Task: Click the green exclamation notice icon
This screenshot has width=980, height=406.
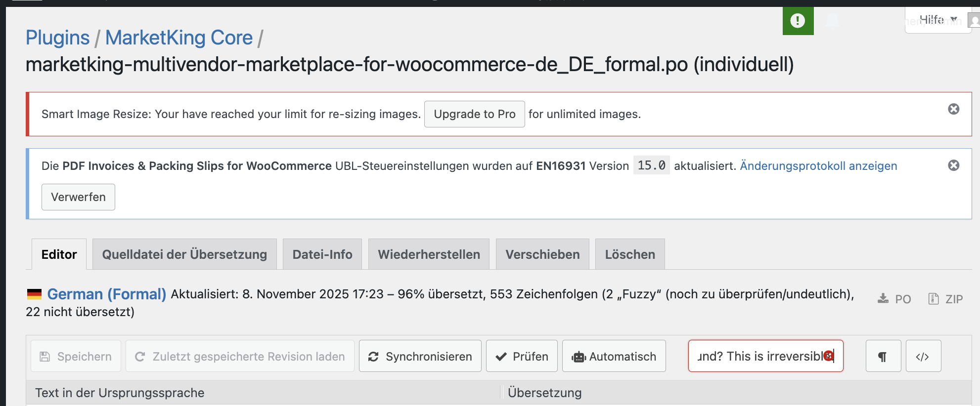Action: (798, 21)
